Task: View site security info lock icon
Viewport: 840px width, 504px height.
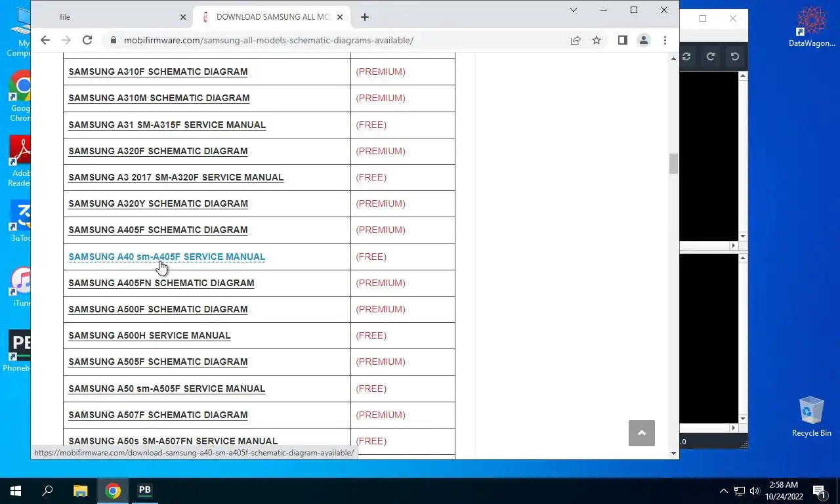Action: pos(114,40)
